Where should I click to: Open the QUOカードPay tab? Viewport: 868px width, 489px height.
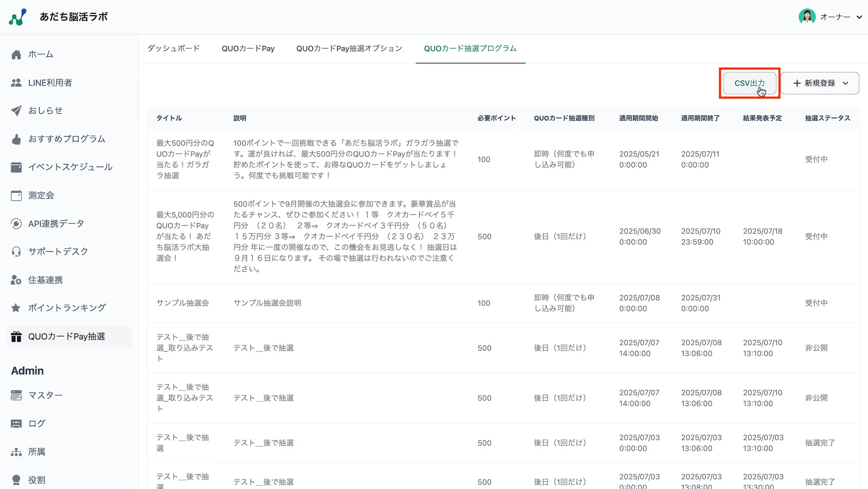(248, 49)
